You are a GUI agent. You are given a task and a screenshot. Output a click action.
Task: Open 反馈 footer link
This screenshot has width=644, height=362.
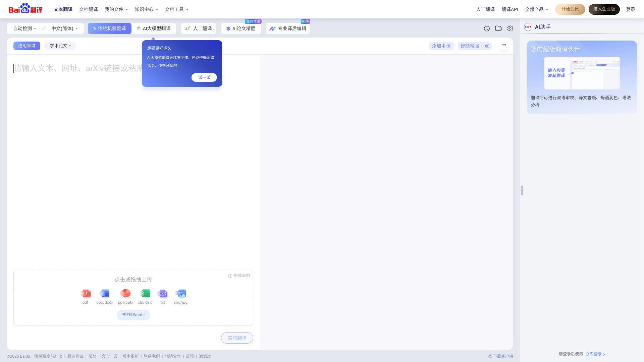(190, 356)
